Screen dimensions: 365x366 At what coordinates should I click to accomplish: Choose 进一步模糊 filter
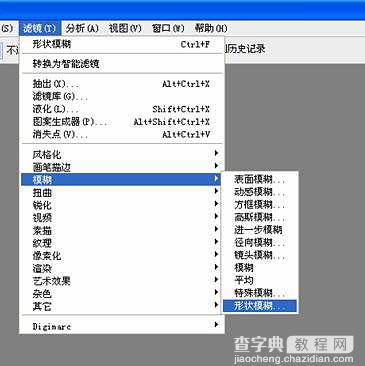260,230
